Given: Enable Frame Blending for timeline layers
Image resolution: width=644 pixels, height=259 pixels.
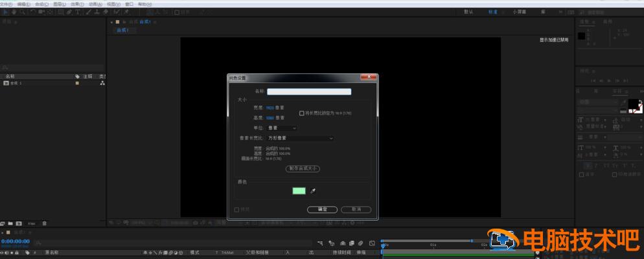Looking at the screenshot, I should (x=351, y=243).
